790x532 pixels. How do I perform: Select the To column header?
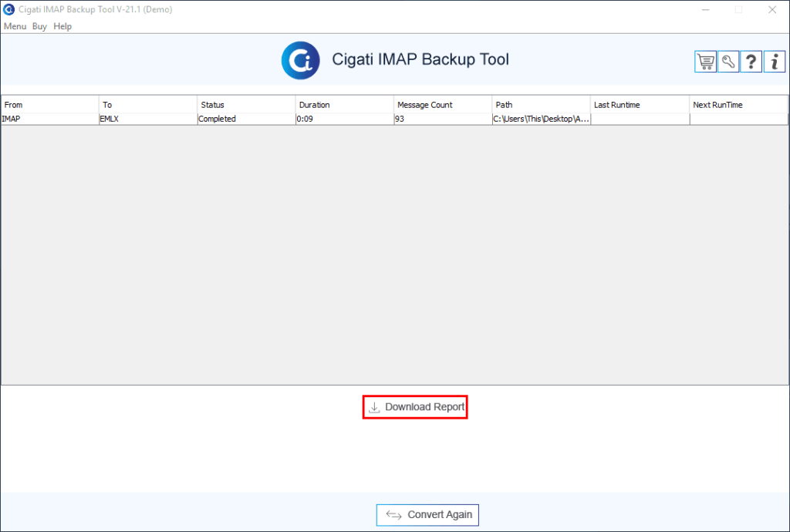pos(148,105)
